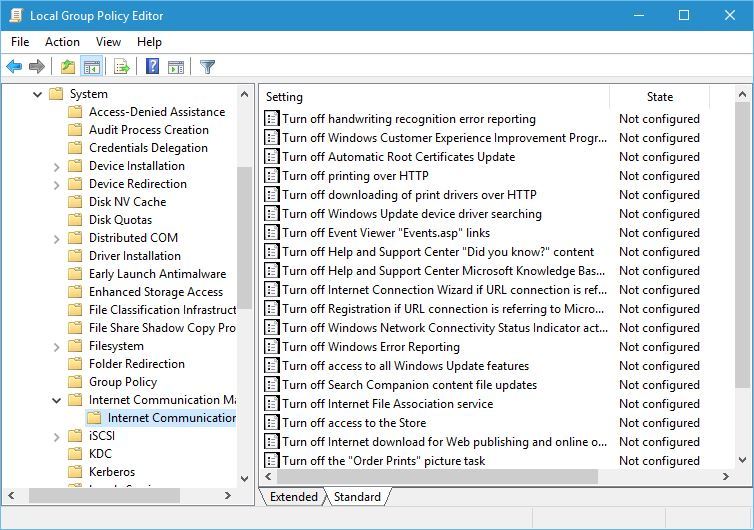The height and width of the screenshot is (530, 754).
Task: Select Folder Redirection in the tree
Action: [x=137, y=364]
